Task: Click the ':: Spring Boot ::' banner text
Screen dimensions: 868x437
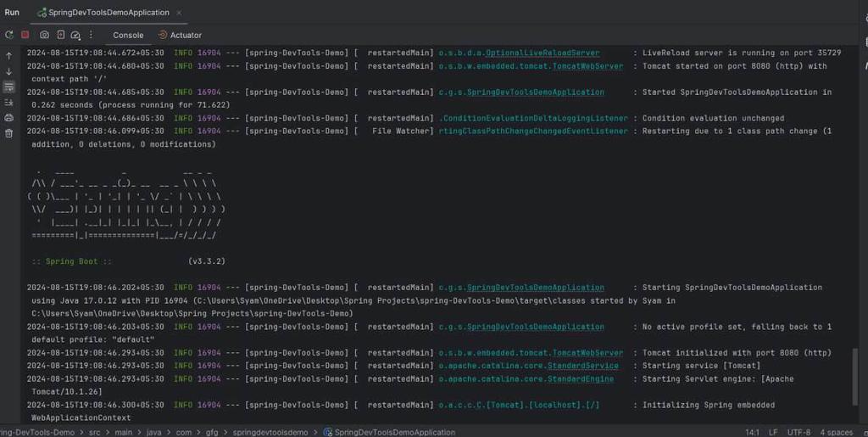Action: 71,261
